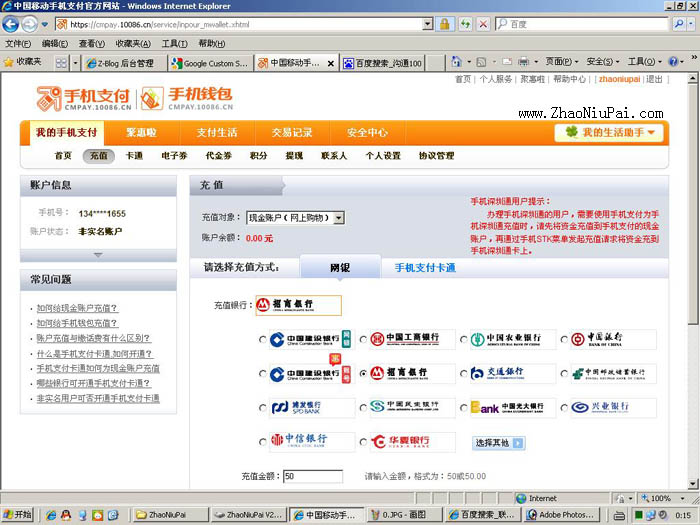The height and width of the screenshot is (525, 700).
Task: Open the 开始 Start button
Action: pyautogui.click(x=18, y=515)
